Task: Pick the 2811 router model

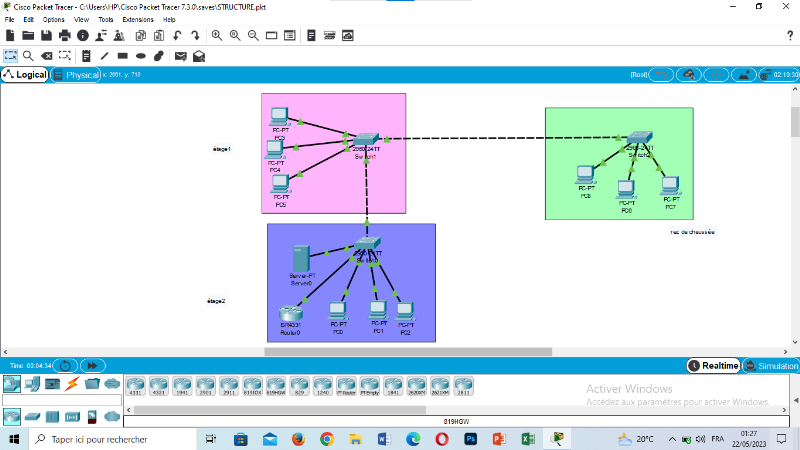Action: [463, 386]
